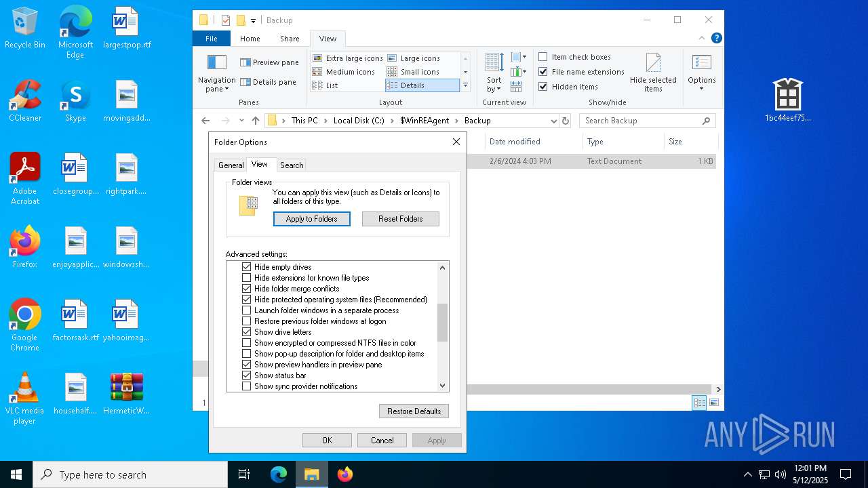Switch to Search tab in Folder Options
The image size is (868, 488).
292,165
